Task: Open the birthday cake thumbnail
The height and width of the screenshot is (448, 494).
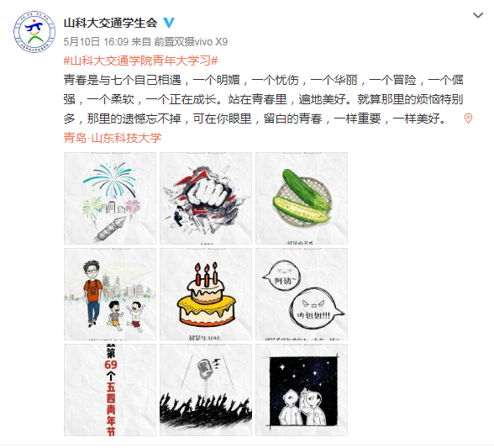Action: point(206,294)
